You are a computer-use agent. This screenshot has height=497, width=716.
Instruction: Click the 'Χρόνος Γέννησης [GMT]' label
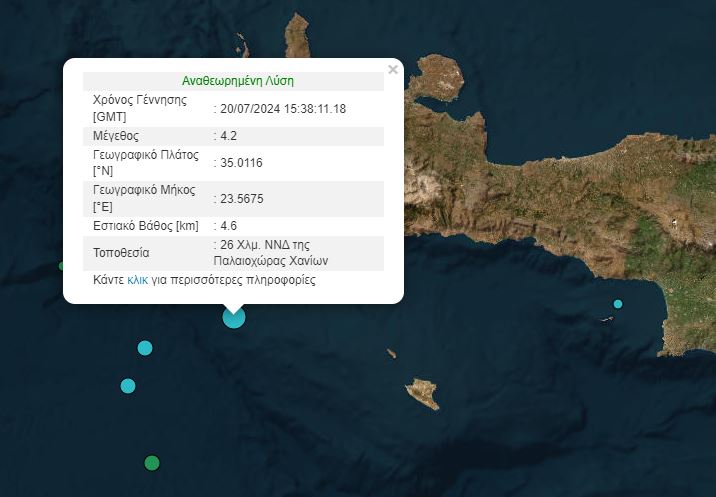(140, 108)
